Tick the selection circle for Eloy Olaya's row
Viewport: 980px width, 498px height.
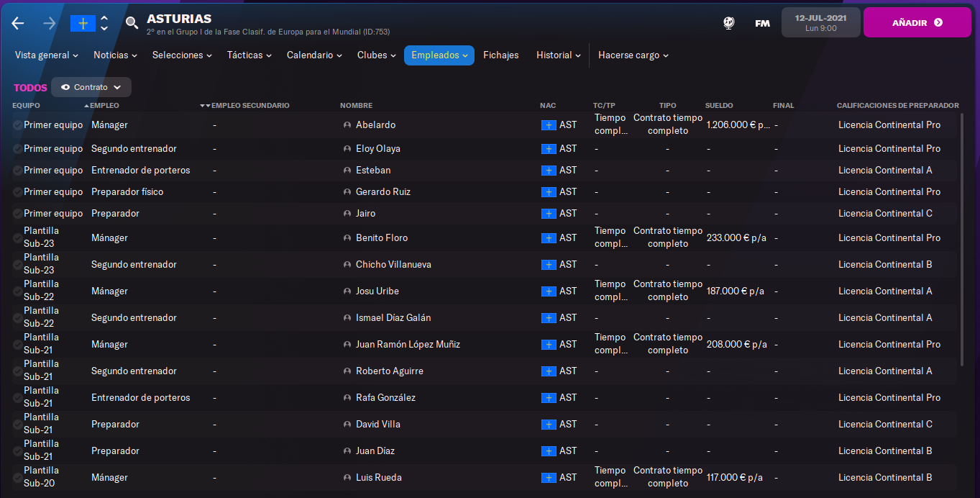[17, 149]
